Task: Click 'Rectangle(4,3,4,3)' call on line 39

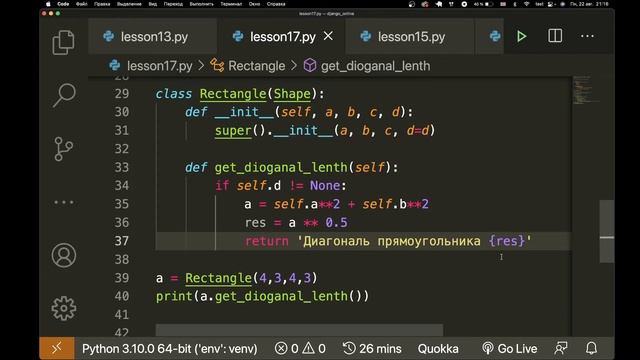Action: click(x=251, y=278)
